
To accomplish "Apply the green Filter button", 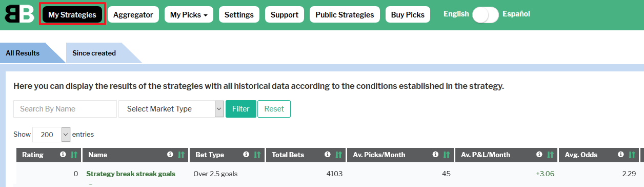I will (241, 109).
